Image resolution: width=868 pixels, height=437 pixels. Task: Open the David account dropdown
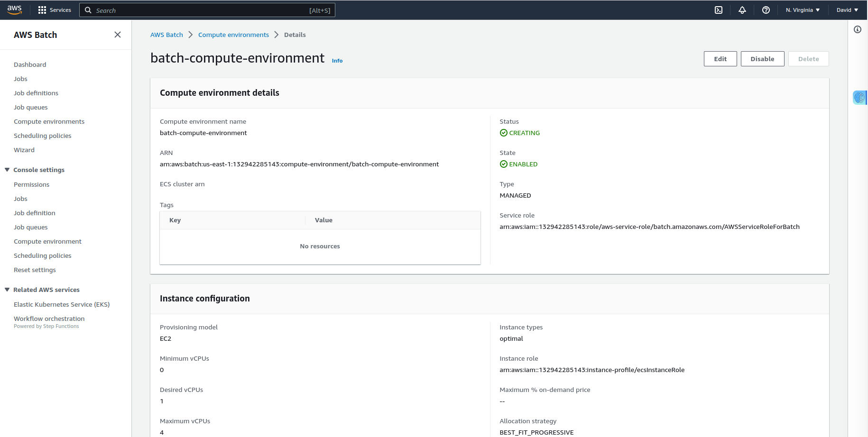pos(847,10)
